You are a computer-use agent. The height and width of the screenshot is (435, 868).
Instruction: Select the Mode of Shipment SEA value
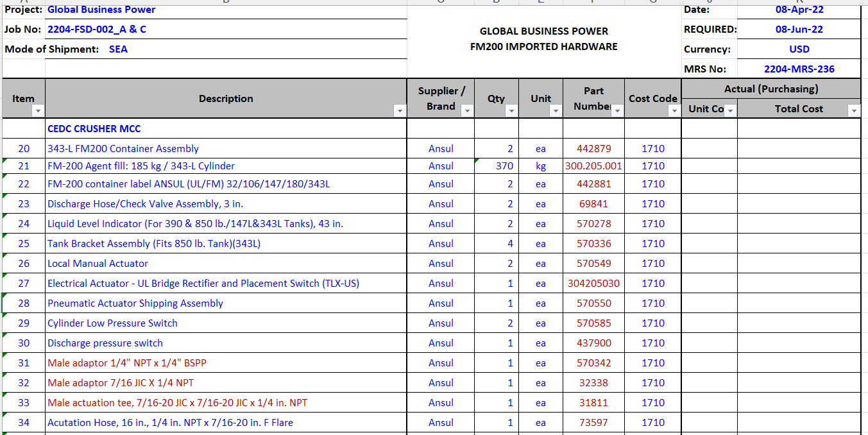coord(118,49)
